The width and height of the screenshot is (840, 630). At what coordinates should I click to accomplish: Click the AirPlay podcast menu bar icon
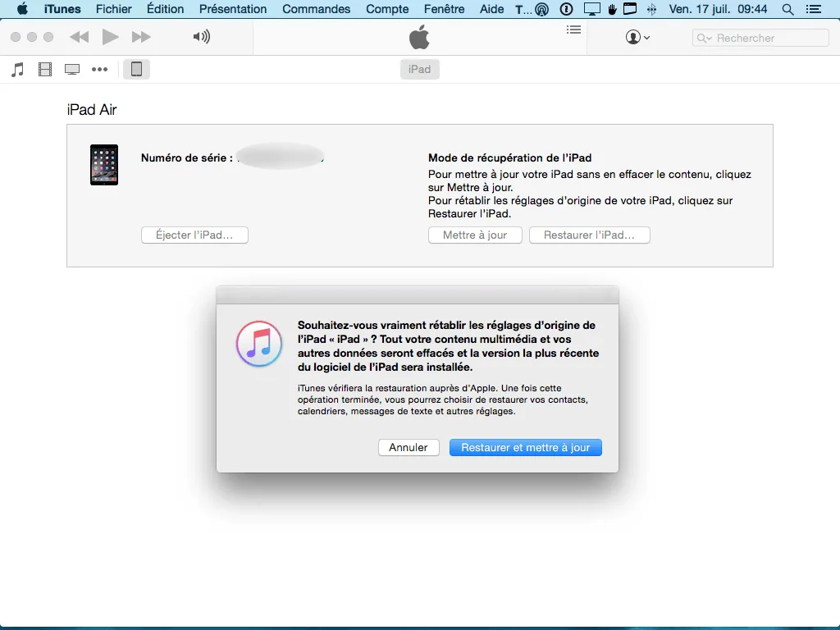pos(542,9)
